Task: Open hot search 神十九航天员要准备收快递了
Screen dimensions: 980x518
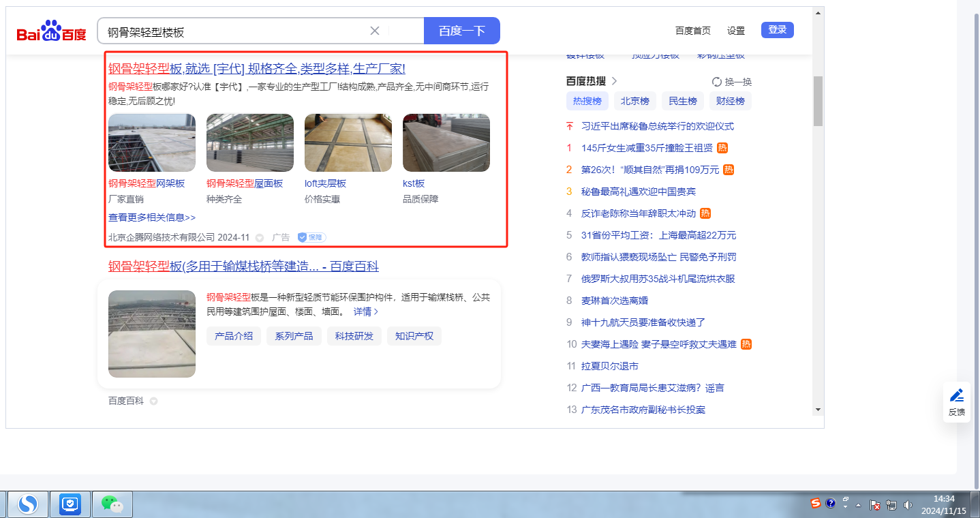Action: 643,322
